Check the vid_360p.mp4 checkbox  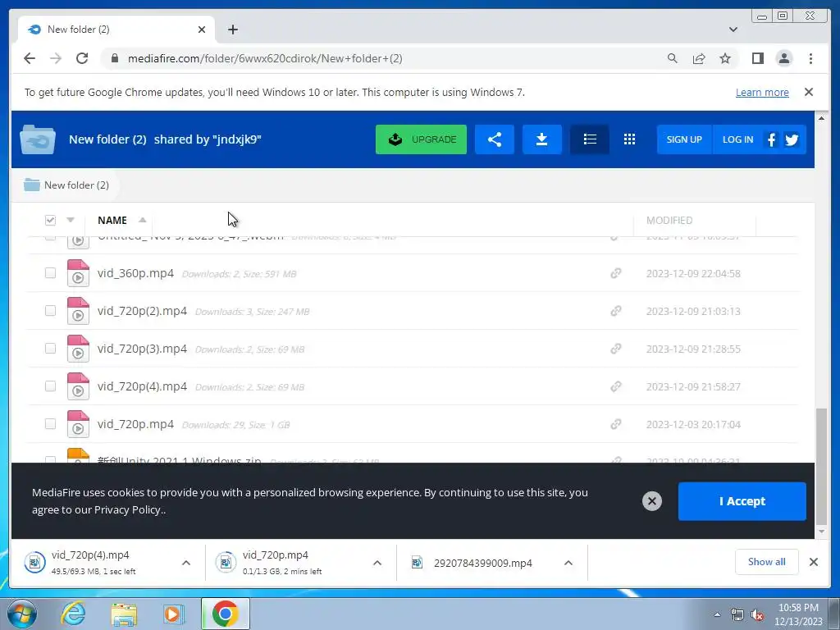click(x=50, y=273)
